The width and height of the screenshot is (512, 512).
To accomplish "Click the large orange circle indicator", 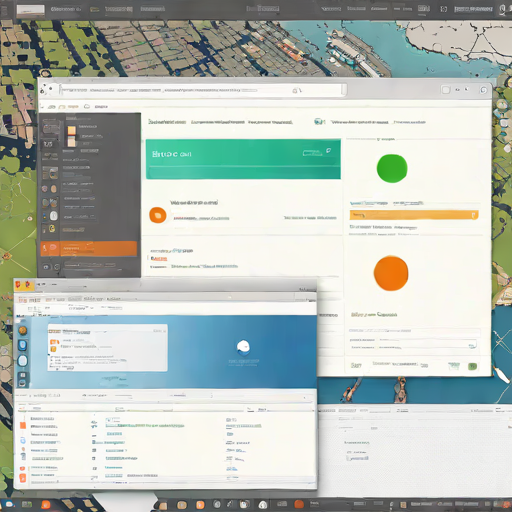I will (391, 273).
